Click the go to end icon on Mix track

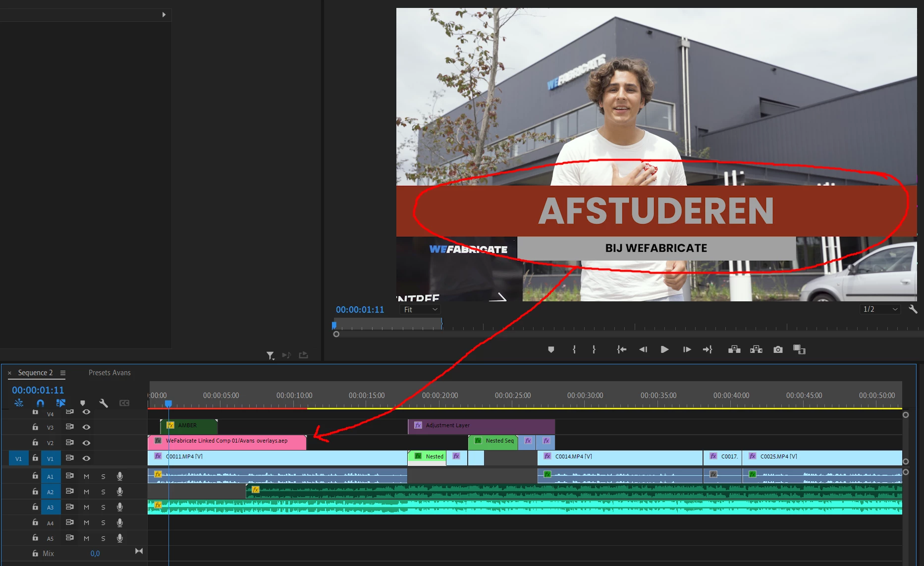[139, 551]
